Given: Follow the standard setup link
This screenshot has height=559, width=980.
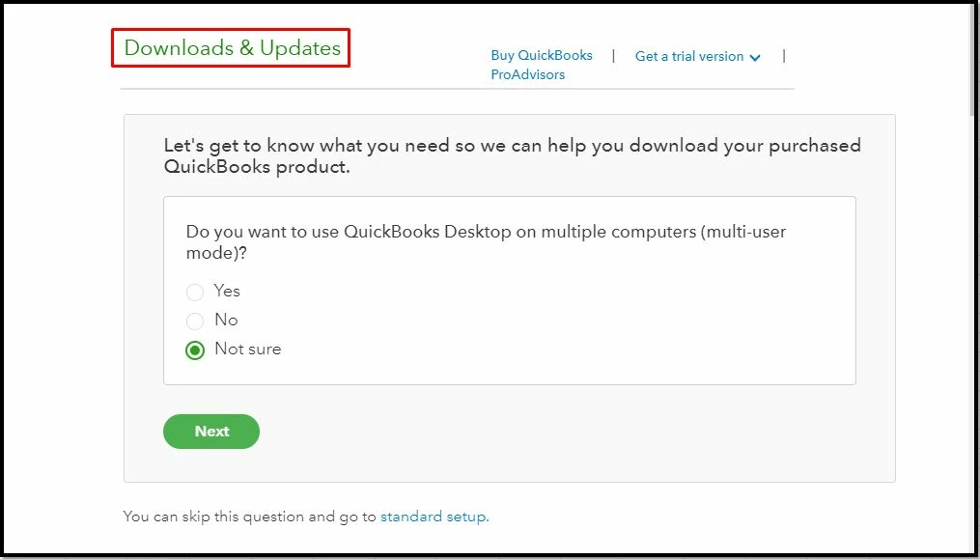Looking at the screenshot, I should [x=434, y=517].
